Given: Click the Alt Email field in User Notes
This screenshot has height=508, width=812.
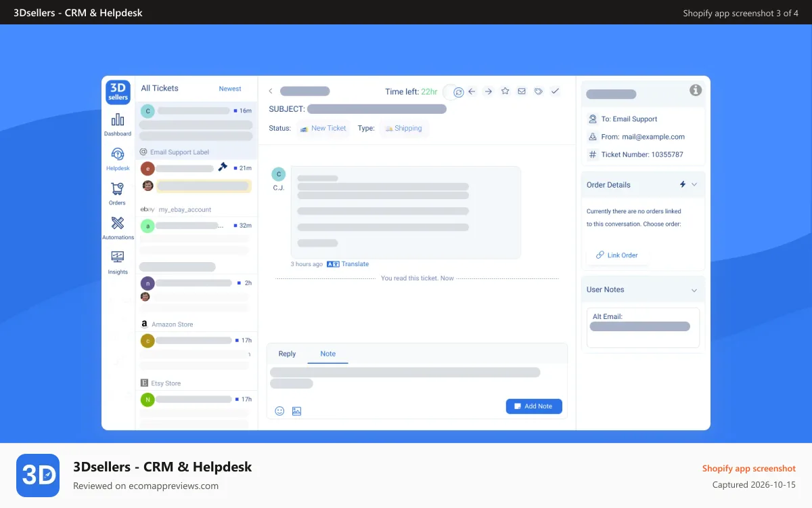Looking at the screenshot, I should click(x=643, y=328).
